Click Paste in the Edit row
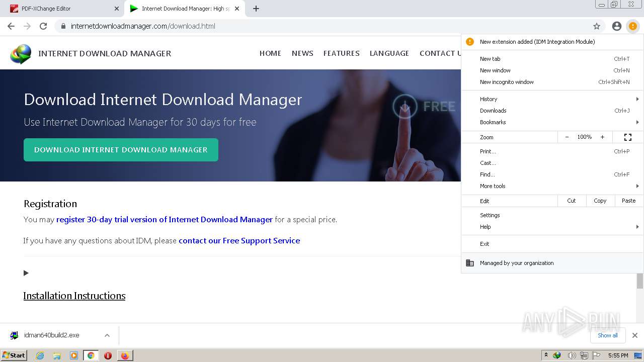Viewport: 644px width, 362px height. [628, 201]
